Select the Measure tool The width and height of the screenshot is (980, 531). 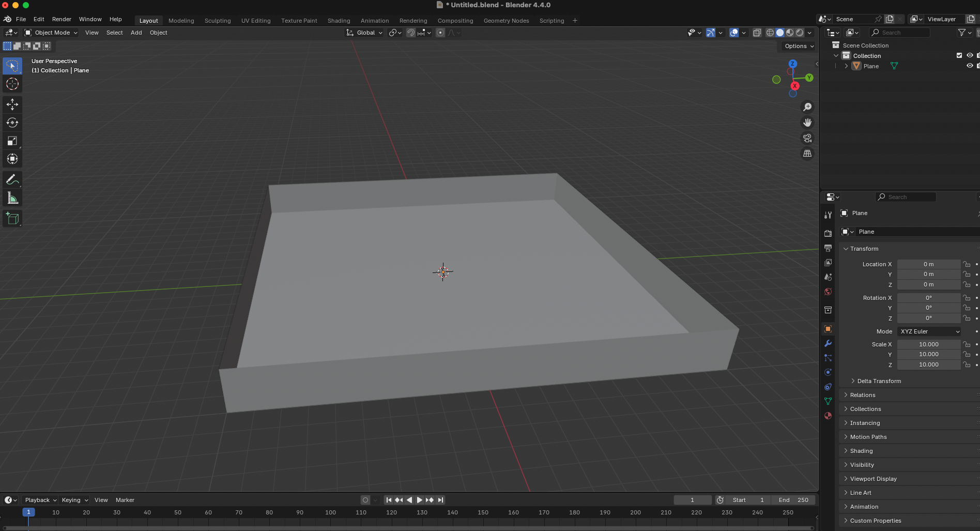point(12,198)
